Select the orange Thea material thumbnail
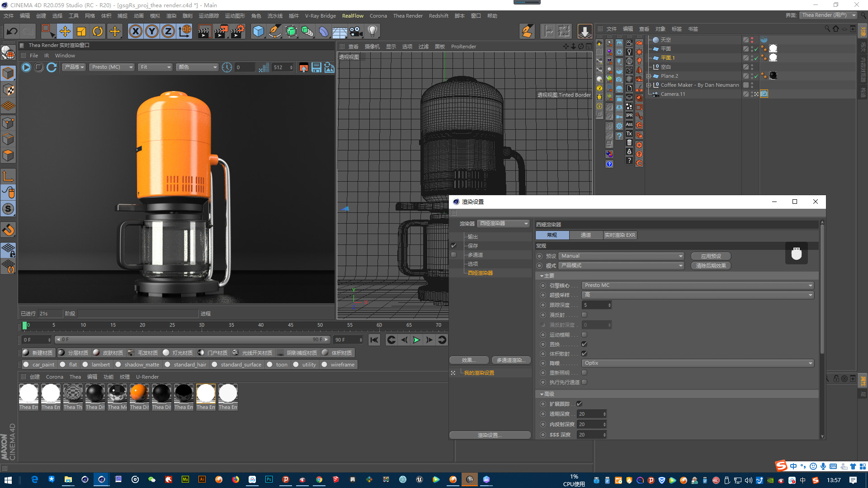Image resolution: width=868 pixels, height=488 pixels. [139, 394]
